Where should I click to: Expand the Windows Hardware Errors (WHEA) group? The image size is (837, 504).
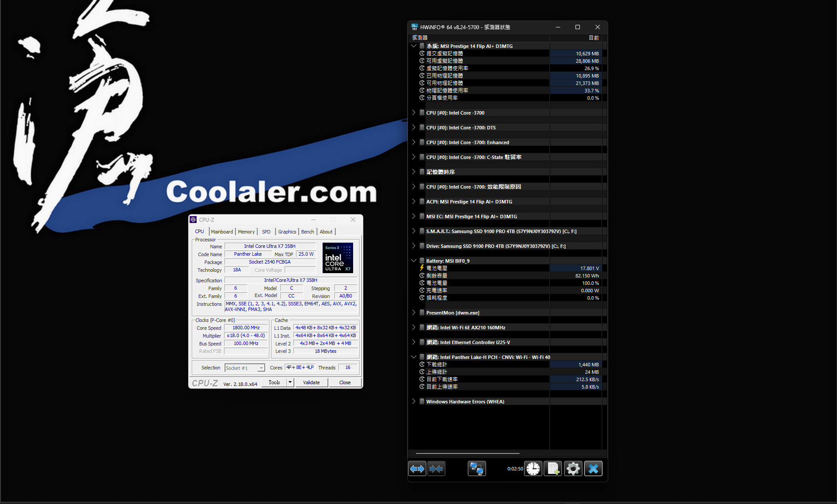414,402
